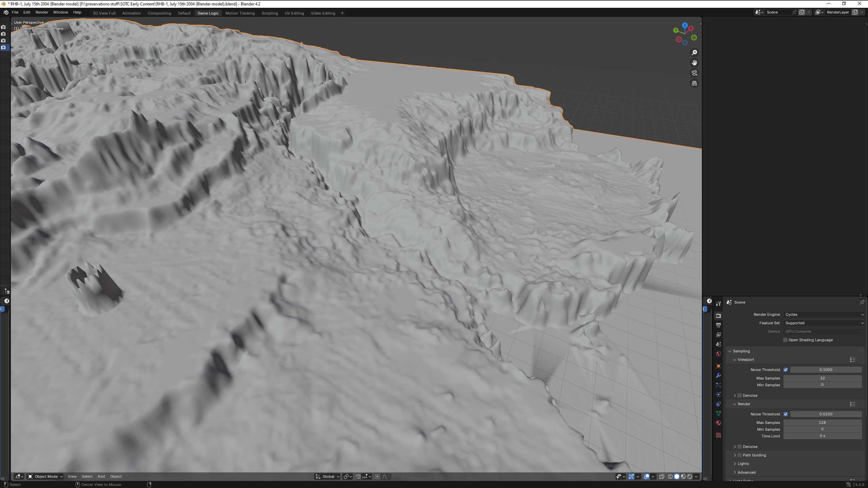Click the zoom magnifier viewport gizmo

coord(694,53)
